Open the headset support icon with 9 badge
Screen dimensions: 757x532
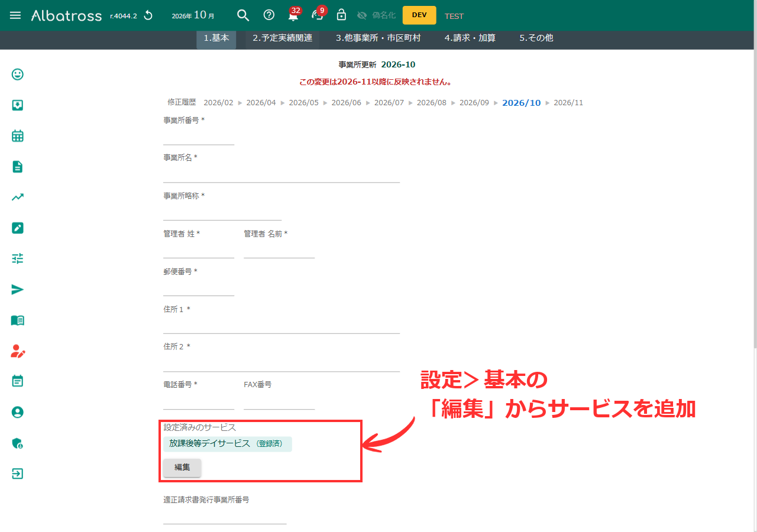(318, 15)
